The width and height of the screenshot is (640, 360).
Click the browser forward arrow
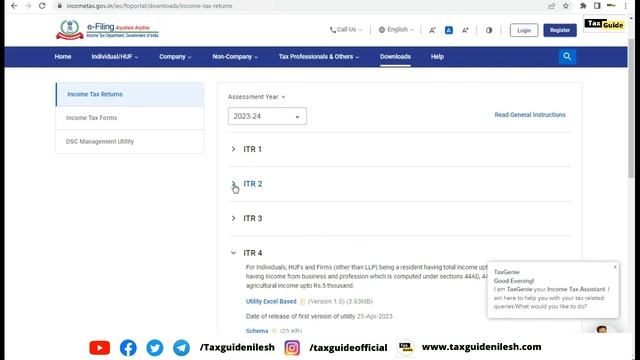tap(28, 6)
